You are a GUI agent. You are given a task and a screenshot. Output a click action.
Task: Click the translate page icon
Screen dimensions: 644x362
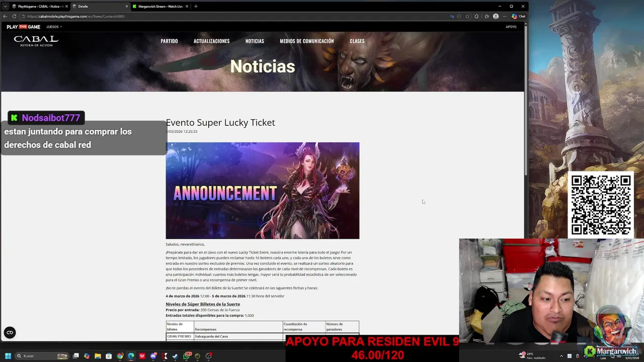[452, 16]
